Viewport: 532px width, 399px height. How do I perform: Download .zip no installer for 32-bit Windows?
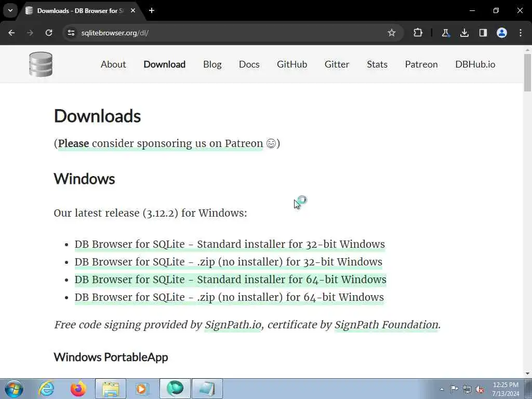229,262
